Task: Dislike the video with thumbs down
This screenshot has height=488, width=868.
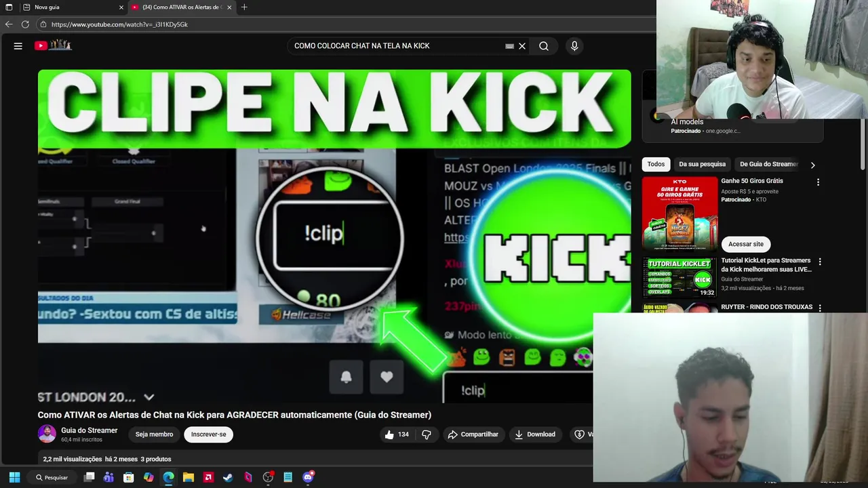Action: point(427,434)
